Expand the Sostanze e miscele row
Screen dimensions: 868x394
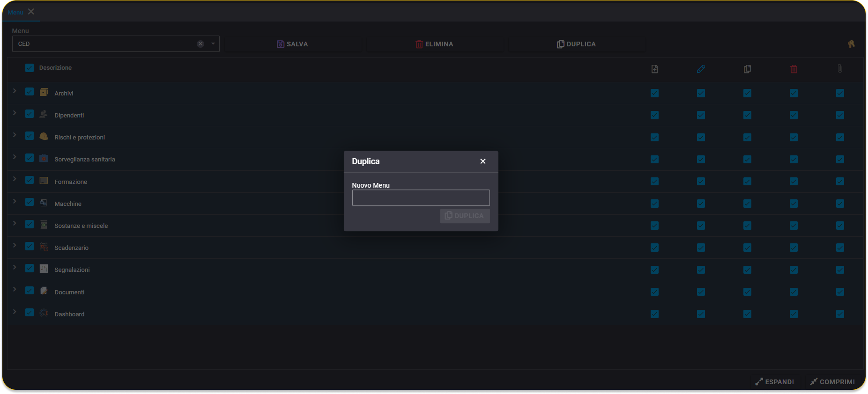pos(15,223)
